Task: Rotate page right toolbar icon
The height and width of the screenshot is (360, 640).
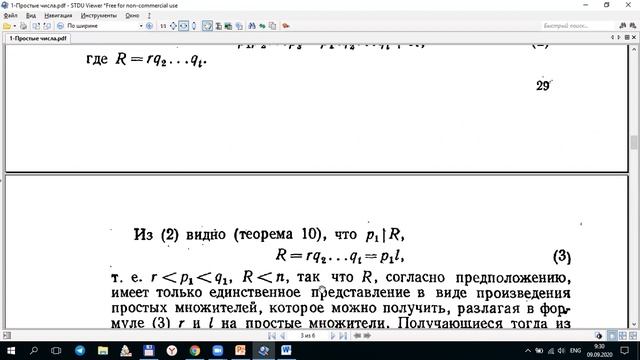Action: 47,26
